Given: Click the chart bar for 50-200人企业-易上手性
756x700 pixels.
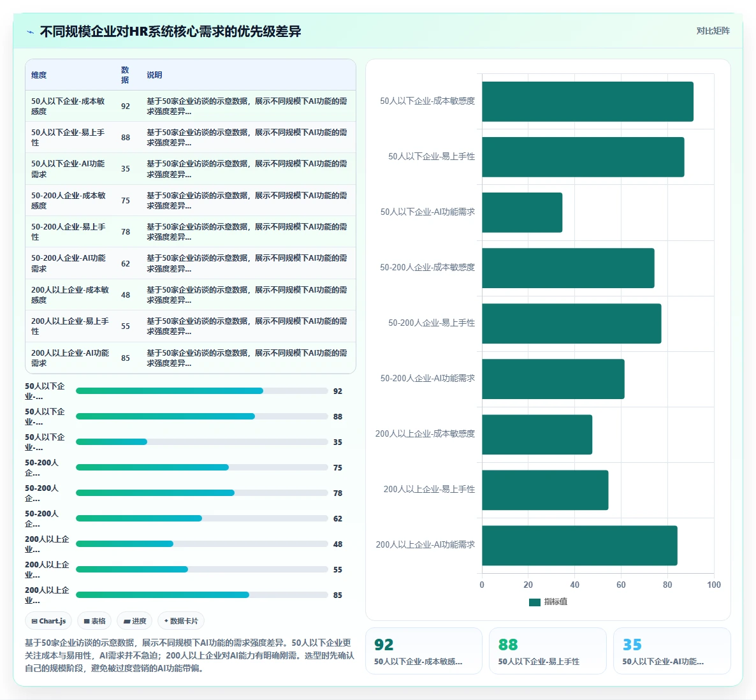Looking at the screenshot, I should click(572, 323).
